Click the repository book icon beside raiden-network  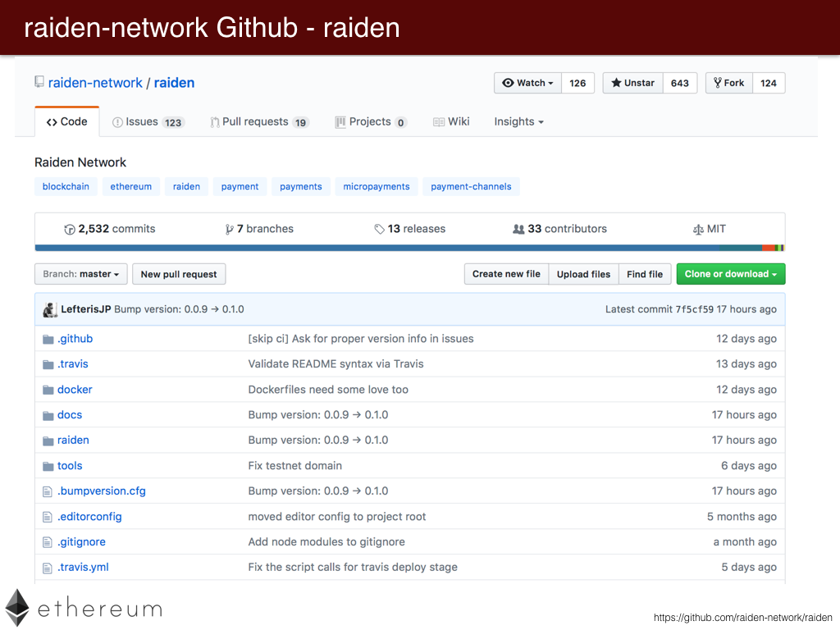pos(39,82)
